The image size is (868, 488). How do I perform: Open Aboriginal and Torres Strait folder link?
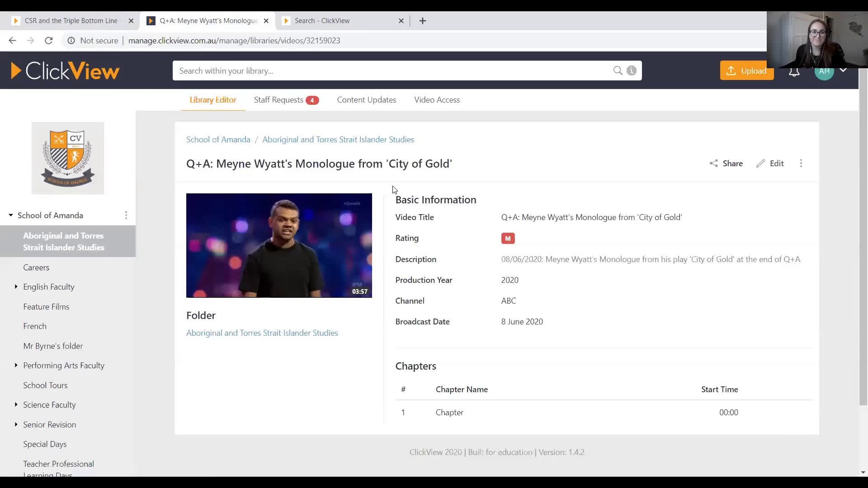(262, 333)
